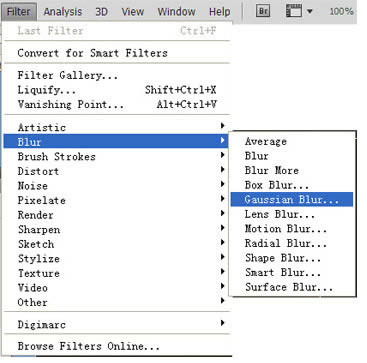The width and height of the screenshot is (367, 363).
Task: Select Gaussian Blur from the Blur submenu
Action: [x=292, y=200]
